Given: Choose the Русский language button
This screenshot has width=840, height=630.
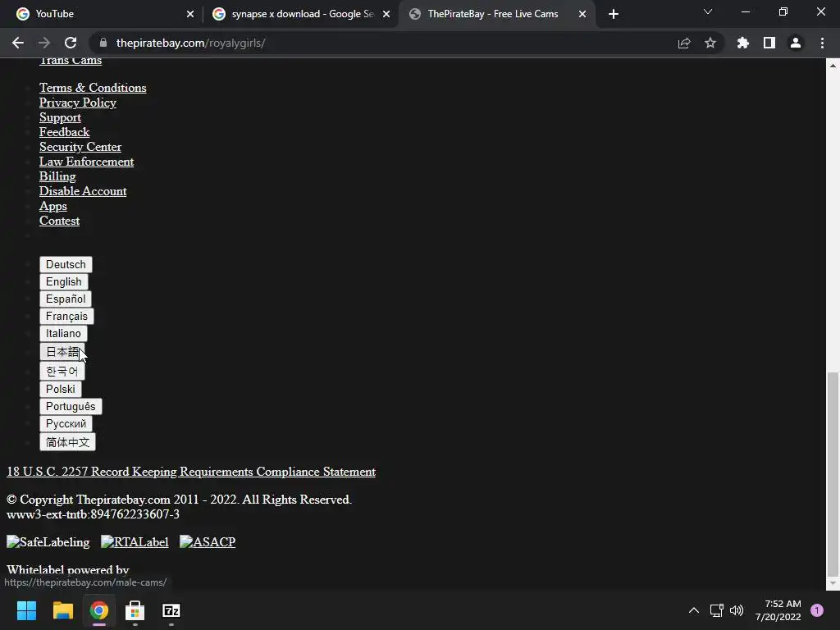Looking at the screenshot, I should point(66,424).
